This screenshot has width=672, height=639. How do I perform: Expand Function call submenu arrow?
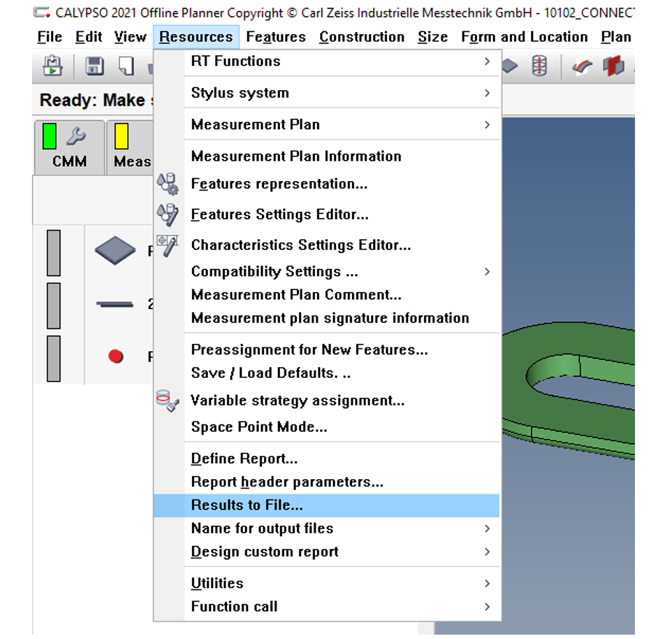point(487,606)
